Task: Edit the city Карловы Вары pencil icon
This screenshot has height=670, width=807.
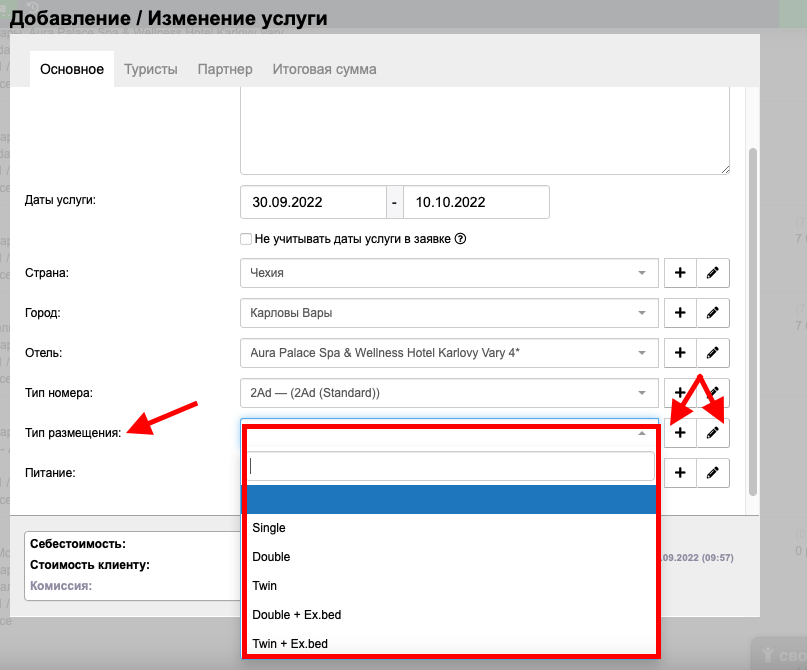Action: click(x=713, y=313)
